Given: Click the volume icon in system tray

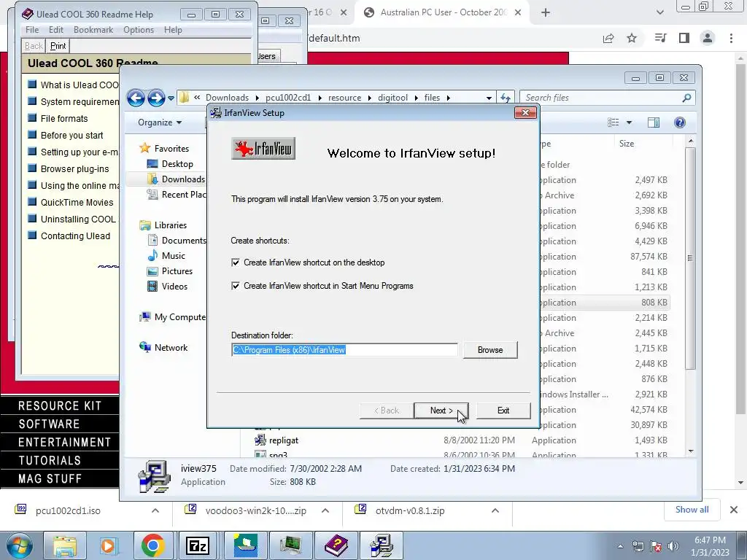Looking at the screenshot, I should pyautogui.click(x=673, y=546).
